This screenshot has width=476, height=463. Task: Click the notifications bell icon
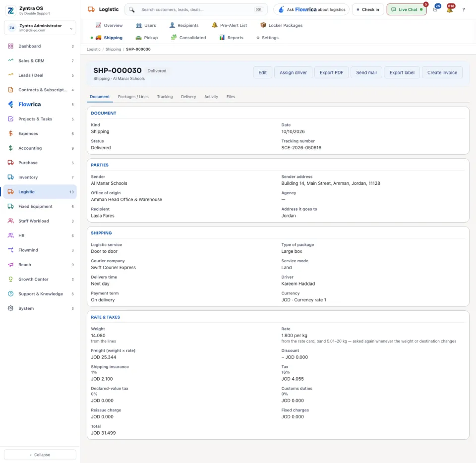pyautogui.click(x=450, y=9)
